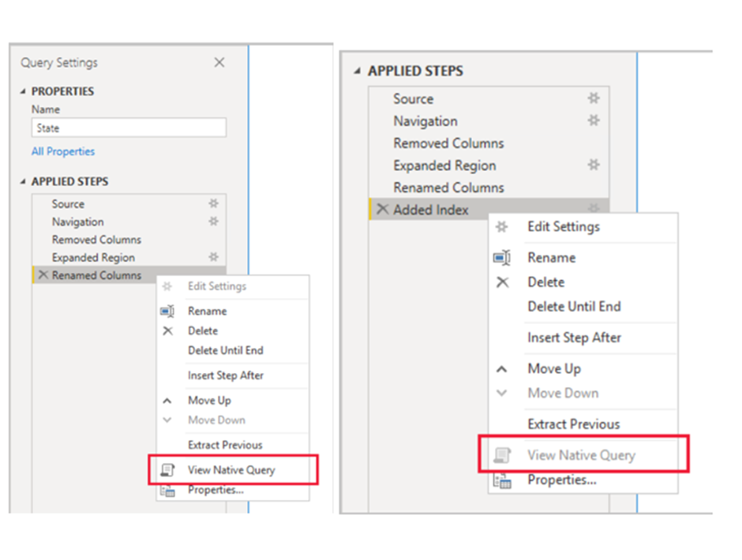Click the query Name field containing State
Image resolution: width=742 pixels, height=560 pixels.
coord(129,128)
